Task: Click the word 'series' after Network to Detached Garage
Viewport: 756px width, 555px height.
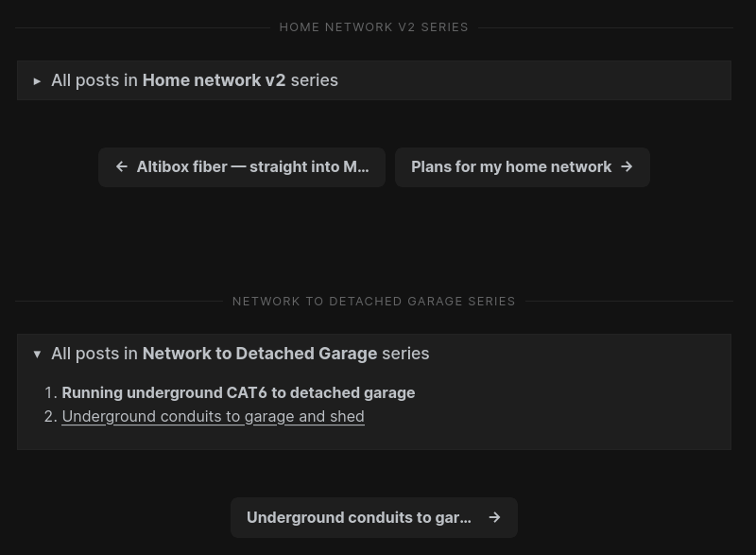Action: pyautogui.click(x=405, y=354)
